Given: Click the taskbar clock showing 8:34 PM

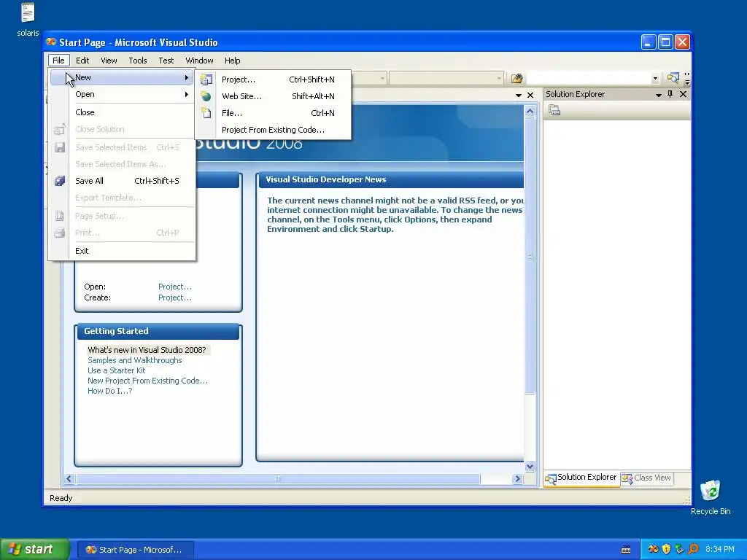Looking at the screenshot, I should tap(720, 550).
